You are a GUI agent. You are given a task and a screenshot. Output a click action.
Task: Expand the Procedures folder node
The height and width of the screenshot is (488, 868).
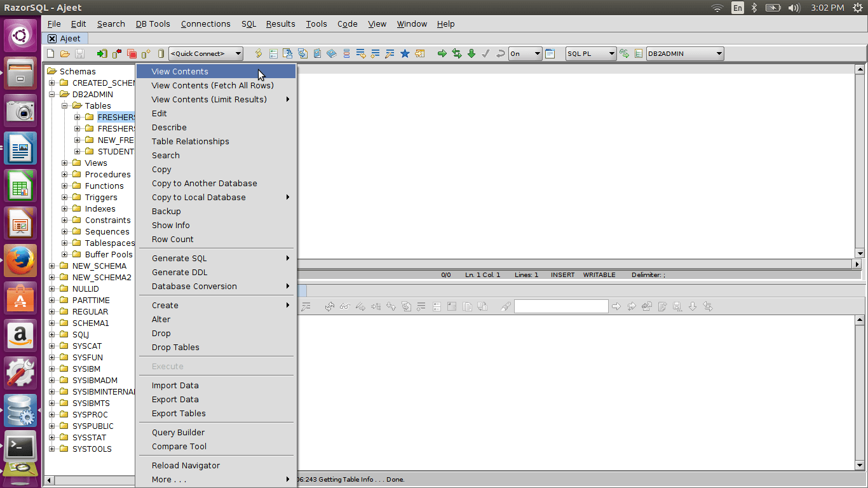tap(65, 175)
